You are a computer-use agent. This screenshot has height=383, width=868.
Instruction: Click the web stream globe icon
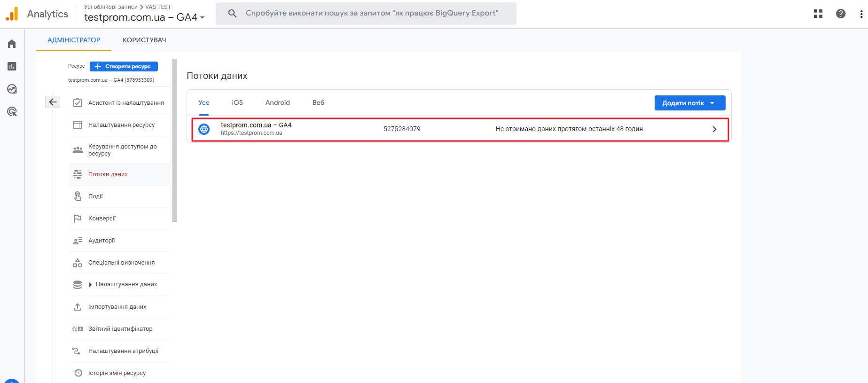point(204,129)
